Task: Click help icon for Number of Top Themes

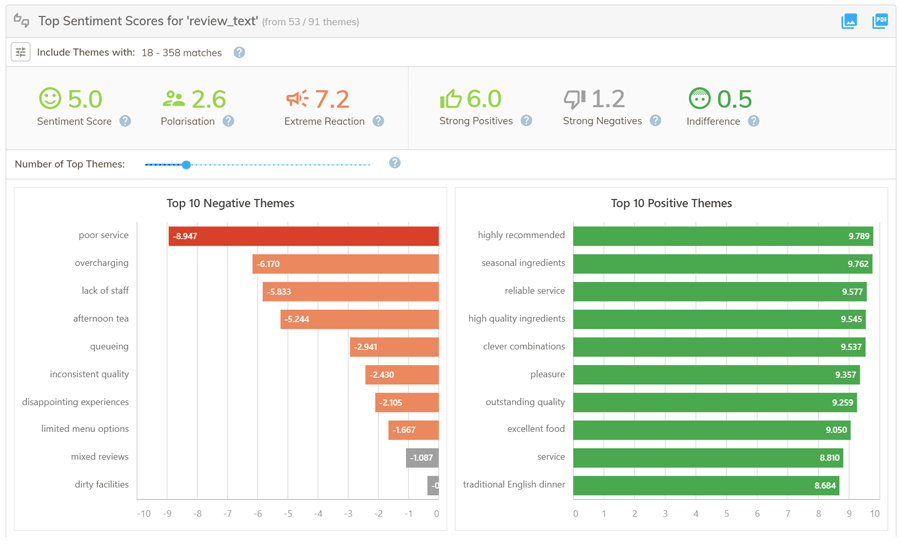Action: point(395,163)
